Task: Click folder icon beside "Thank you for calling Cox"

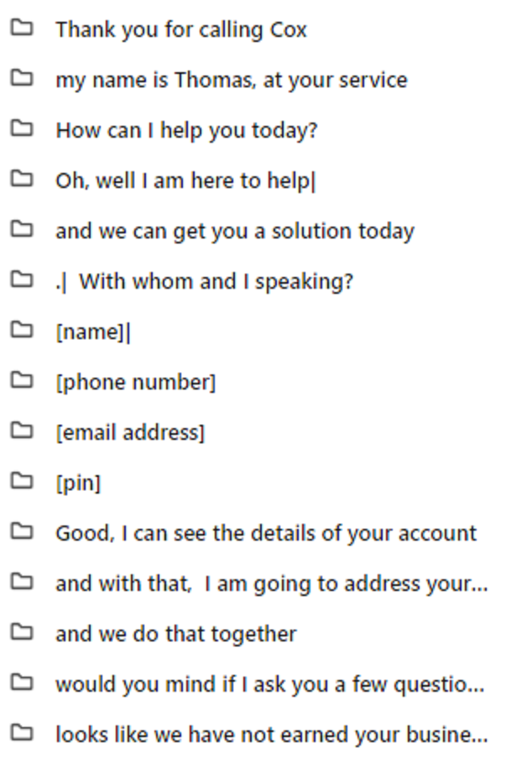Action: [x=22, y=28]
